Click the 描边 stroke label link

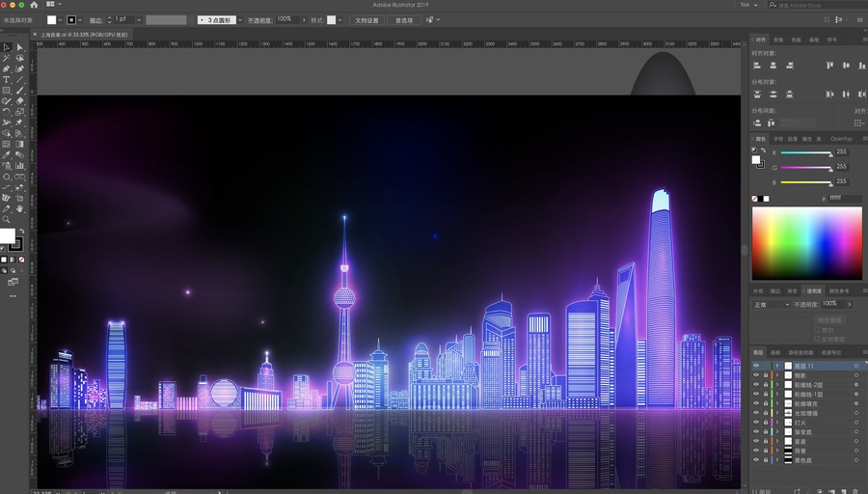point(95,20)
